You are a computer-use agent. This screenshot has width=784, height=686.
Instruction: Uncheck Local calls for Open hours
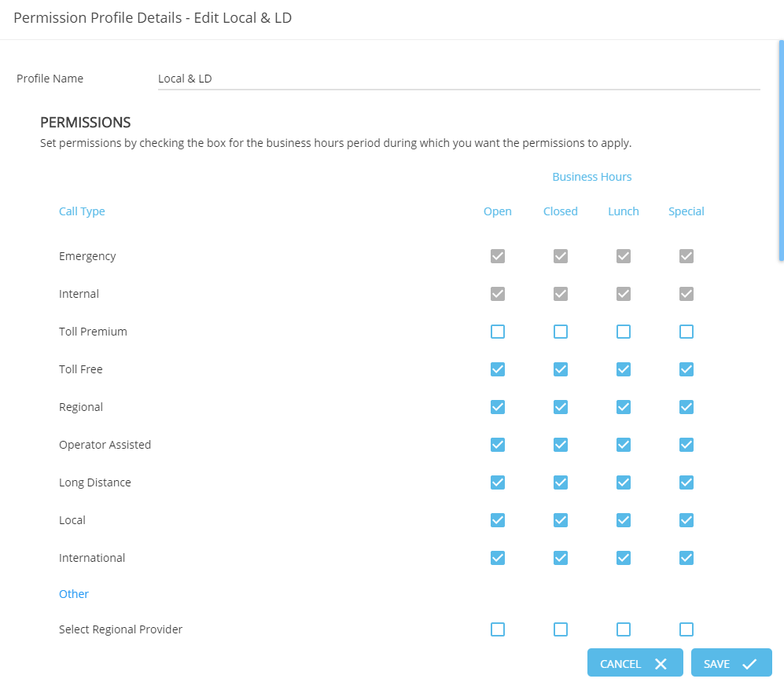498,520
